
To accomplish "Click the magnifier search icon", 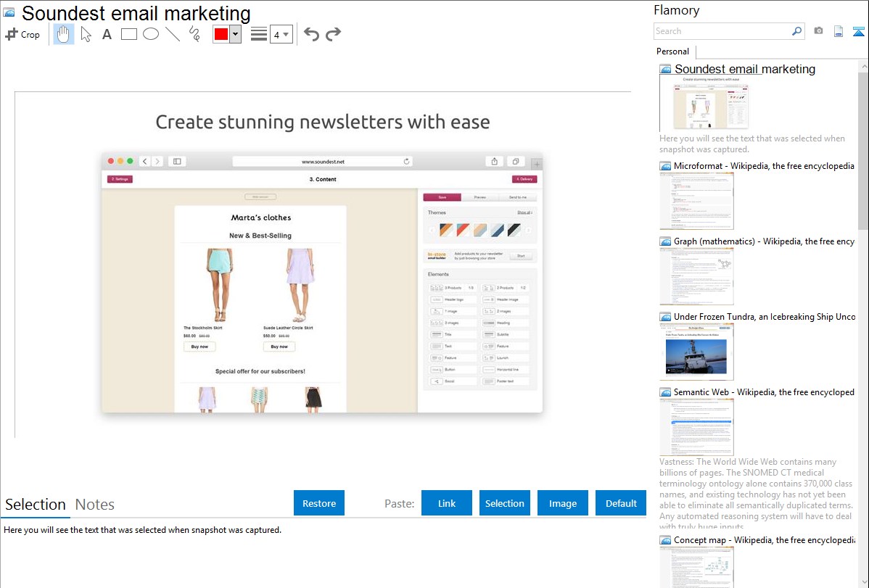I will 797,31.
